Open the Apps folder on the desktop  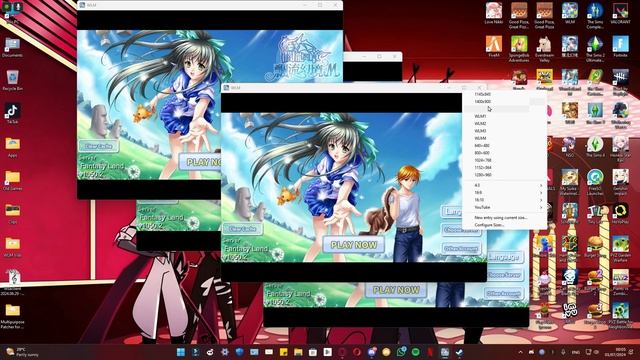[12, 147]
